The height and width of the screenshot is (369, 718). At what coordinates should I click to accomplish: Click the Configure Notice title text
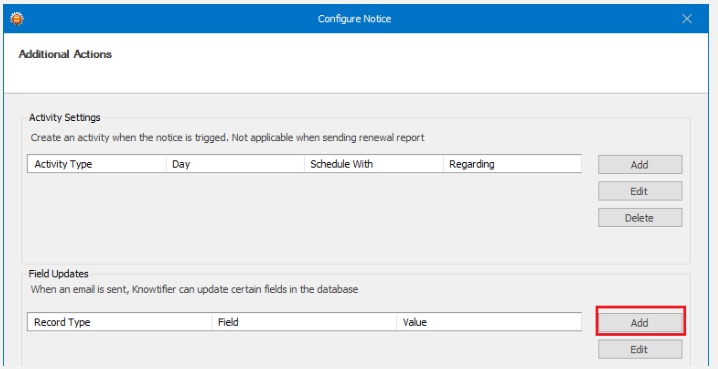click(354, 19)
